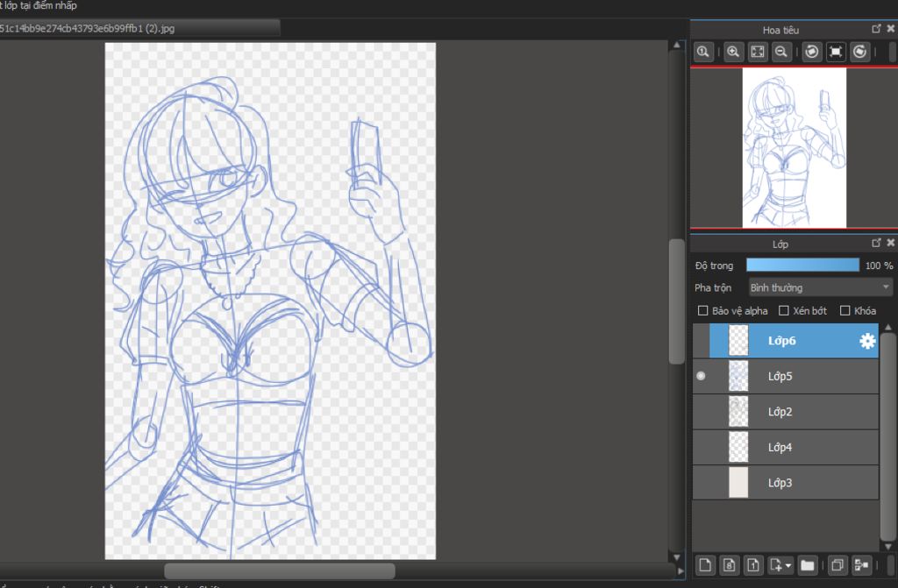Reset canvas rotation in navigator
This screenshot has height=588, width=898.
pos(836,53)
